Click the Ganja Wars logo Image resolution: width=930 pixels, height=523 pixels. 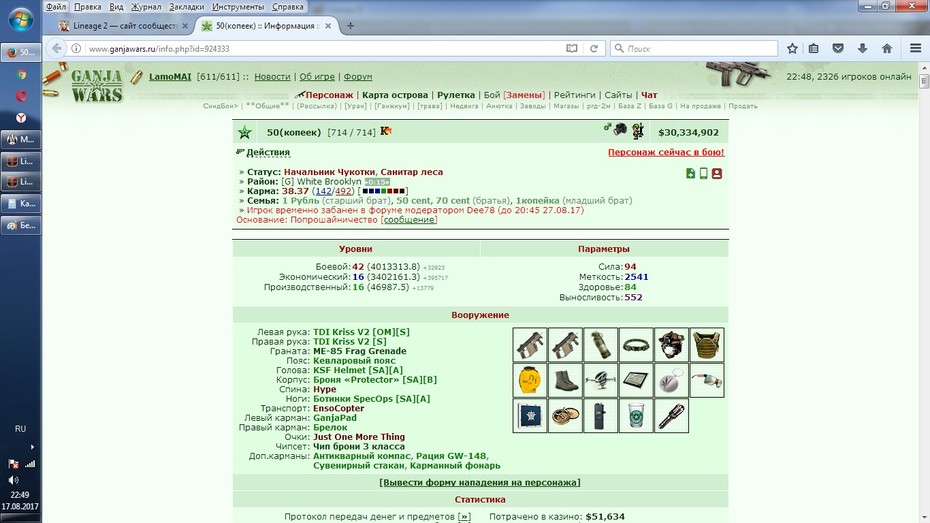(x=97, y=85)
